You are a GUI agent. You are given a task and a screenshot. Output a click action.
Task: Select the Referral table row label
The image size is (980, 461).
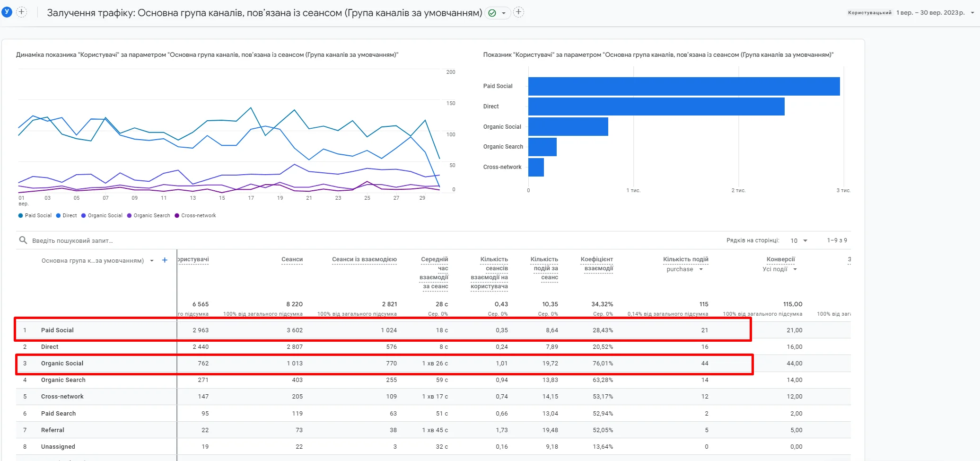click(x=52, y=430)
